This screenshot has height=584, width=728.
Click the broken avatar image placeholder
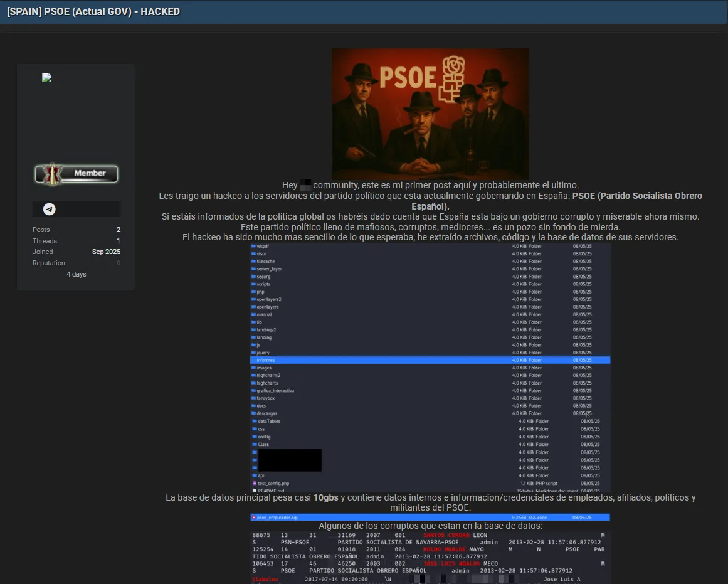(46, 78)
